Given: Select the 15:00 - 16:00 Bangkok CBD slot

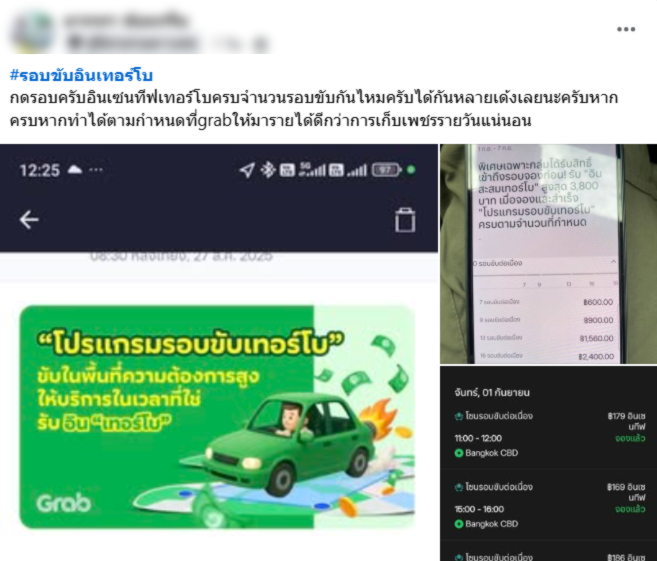Looking at the screenshot, I should tap(549, 505).
